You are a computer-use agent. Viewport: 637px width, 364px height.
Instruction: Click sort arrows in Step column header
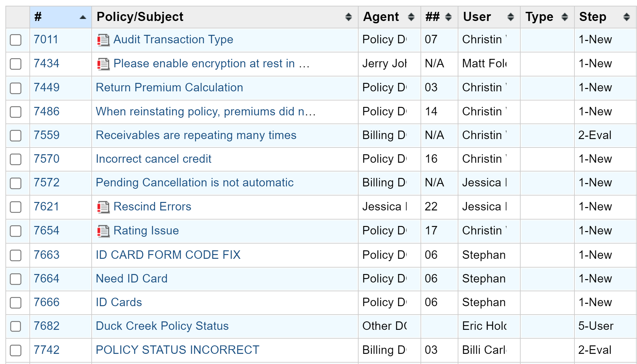pos(626,17)
